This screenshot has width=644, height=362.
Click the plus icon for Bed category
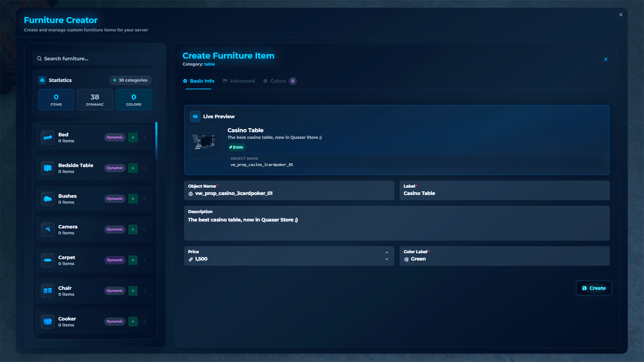pyautogui.click(x=133, y=137)
